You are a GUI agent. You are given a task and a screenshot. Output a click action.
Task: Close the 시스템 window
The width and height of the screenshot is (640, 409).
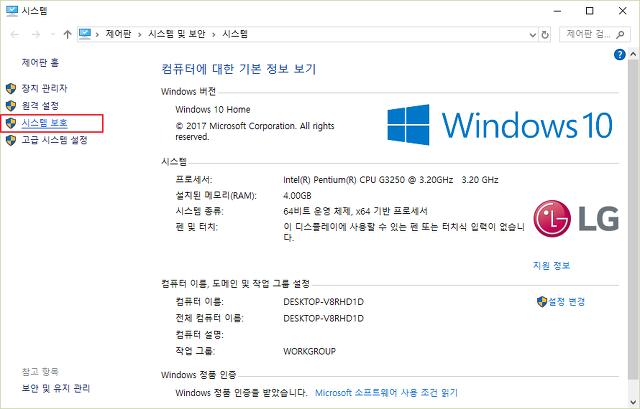pos(622,11)
